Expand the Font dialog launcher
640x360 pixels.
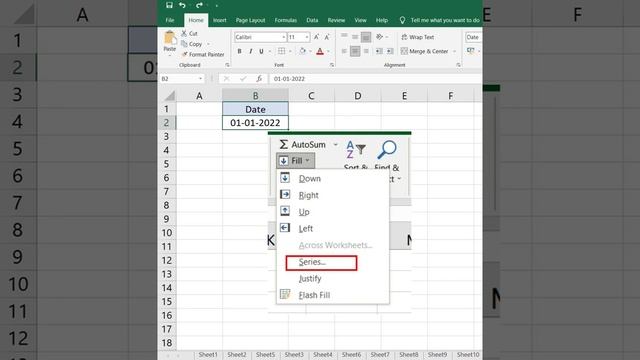[331, 65]
